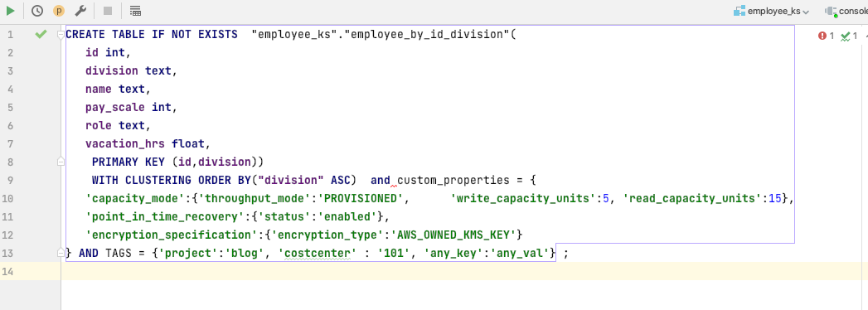Click the green checkmark beside line 1
The width and height of the screenshot is (868, 310).
click(41, 34)
